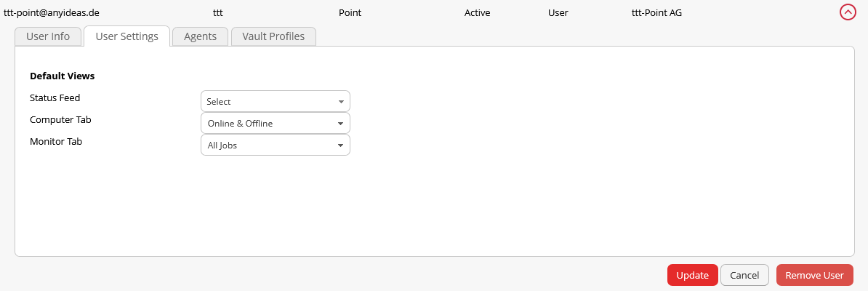868x291 pixels.
Task: Collapse the user row with the chevron icon
Action: click(848, 12)
